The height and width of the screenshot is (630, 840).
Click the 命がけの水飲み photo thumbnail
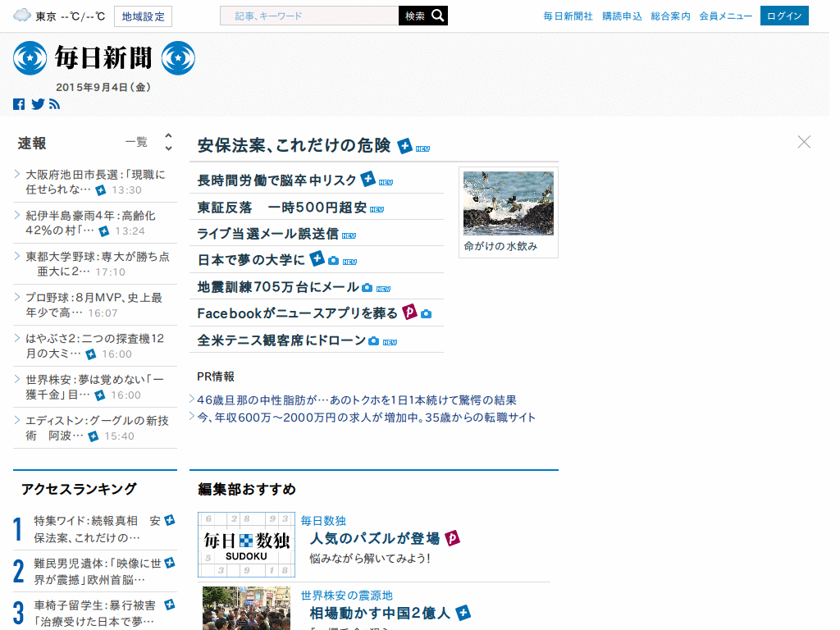click(508, 203)
